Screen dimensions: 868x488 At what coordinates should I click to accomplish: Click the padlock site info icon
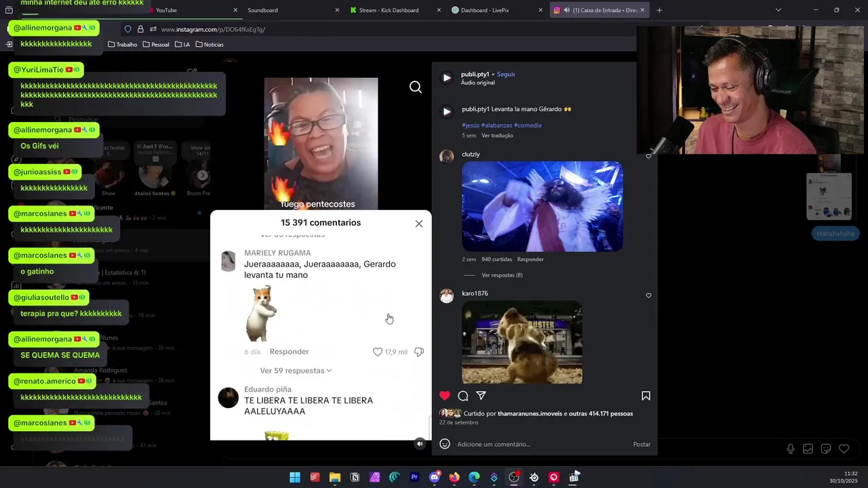pos(140,29)
